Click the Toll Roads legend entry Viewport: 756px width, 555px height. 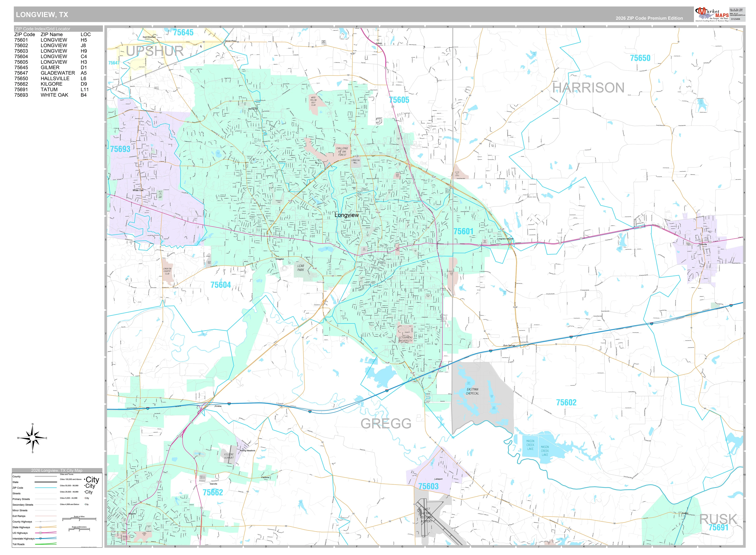[35, 544]
